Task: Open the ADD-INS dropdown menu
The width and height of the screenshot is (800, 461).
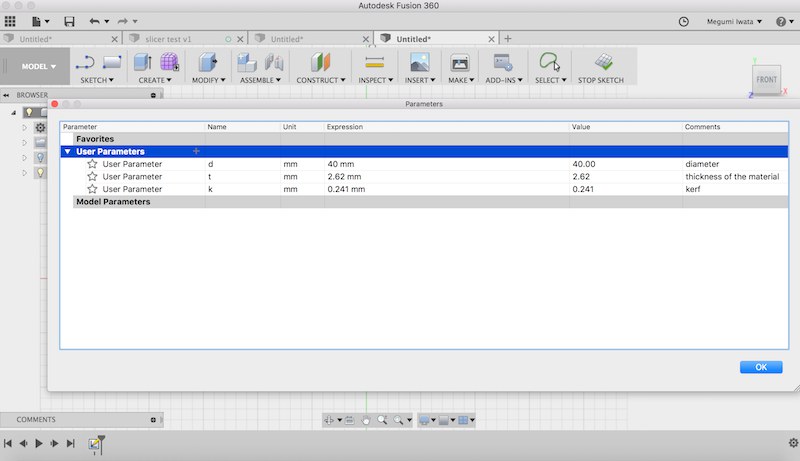Action: (x=504, y=80)
